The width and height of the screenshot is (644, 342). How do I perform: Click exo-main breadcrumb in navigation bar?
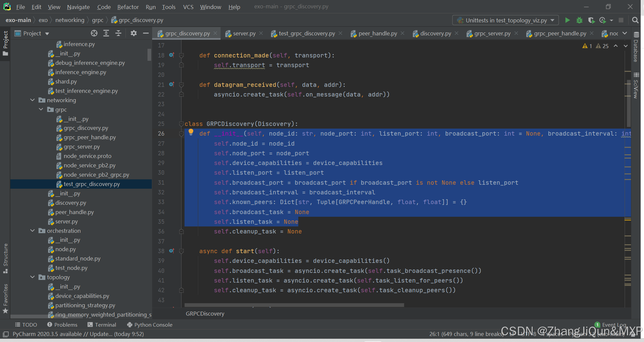[18, 20]
